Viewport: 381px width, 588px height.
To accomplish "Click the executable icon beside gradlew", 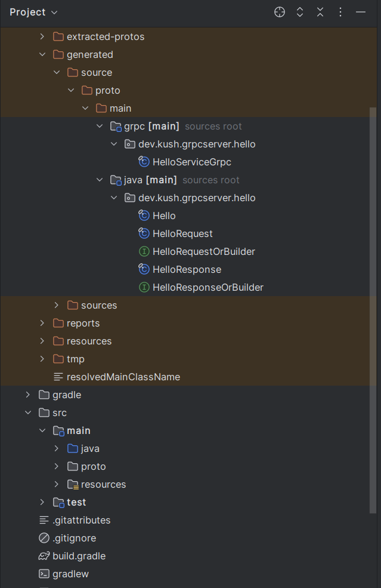I will 44,574.
